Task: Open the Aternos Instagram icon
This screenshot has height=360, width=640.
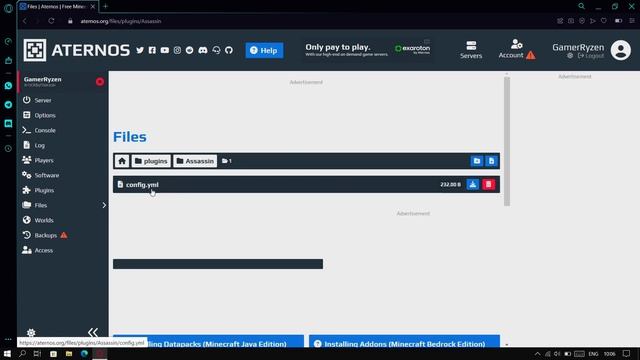Action: pos(177,50)
